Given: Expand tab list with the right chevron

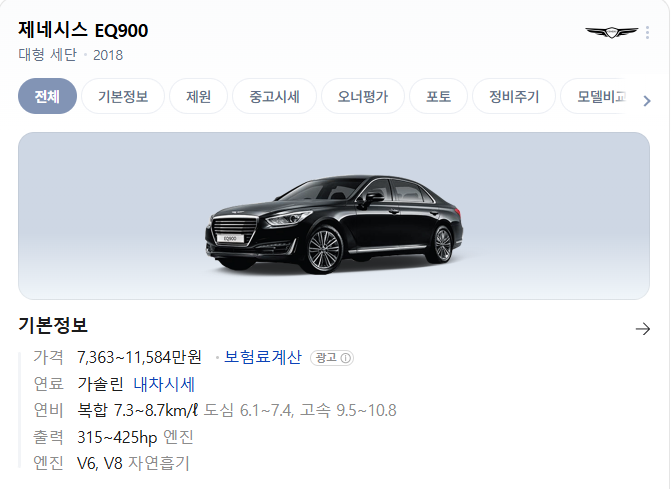Looking at the screenshot, I should pyautogui.click(x=647, y=101).
